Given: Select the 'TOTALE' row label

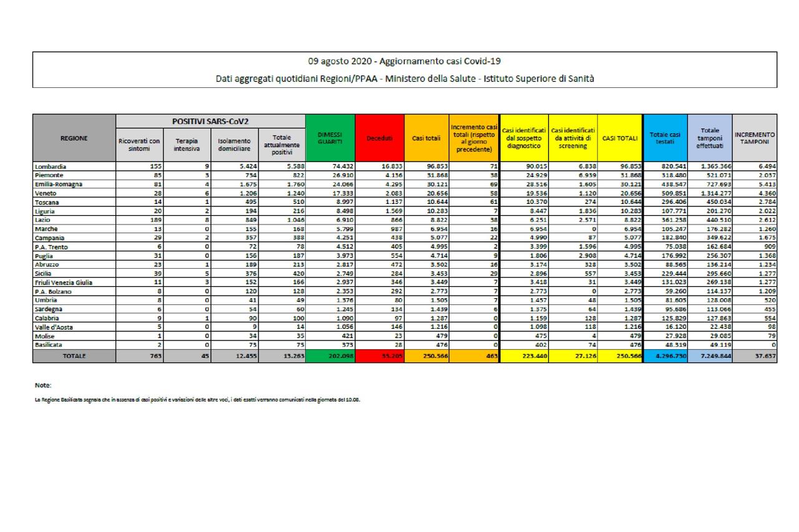Looking at the screenshot, I should (x=74, y=355).
